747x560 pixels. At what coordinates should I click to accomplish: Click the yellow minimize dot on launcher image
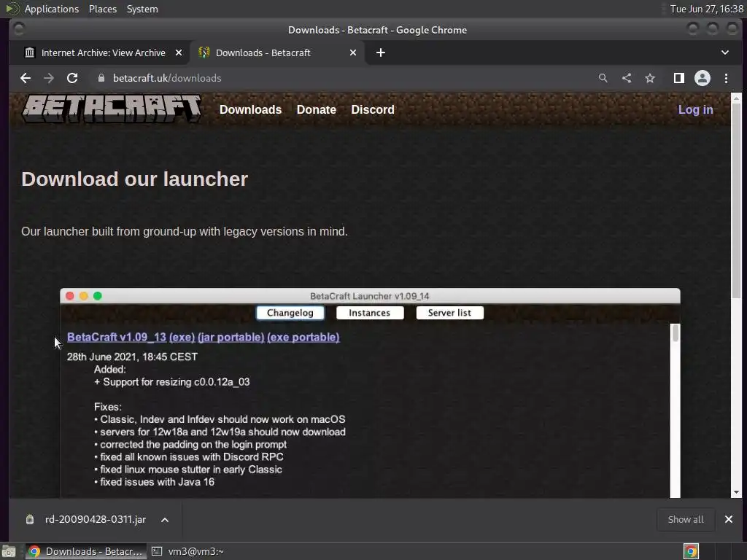[x=84, y=296]
